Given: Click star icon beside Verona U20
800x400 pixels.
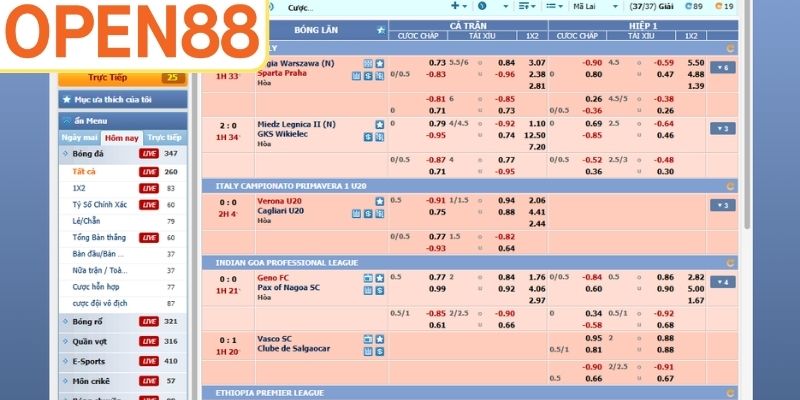Looking at the screenshot, I should (379, 200).
